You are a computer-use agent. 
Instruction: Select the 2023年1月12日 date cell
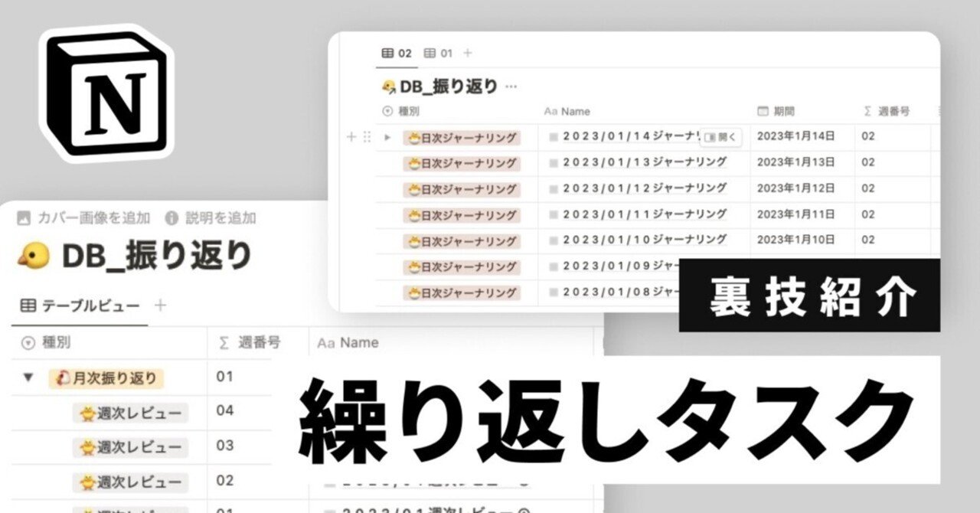point(795,188)
